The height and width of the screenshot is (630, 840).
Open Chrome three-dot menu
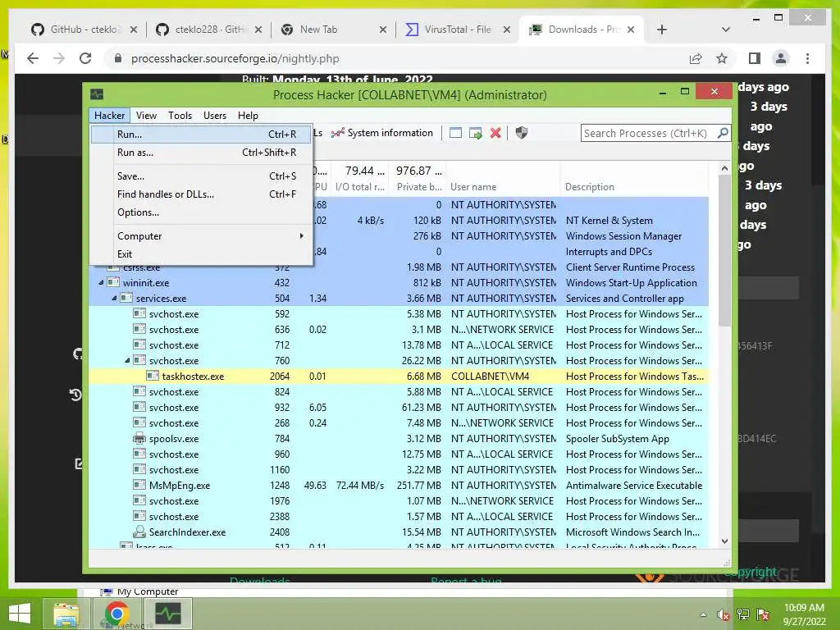(807, 58)
